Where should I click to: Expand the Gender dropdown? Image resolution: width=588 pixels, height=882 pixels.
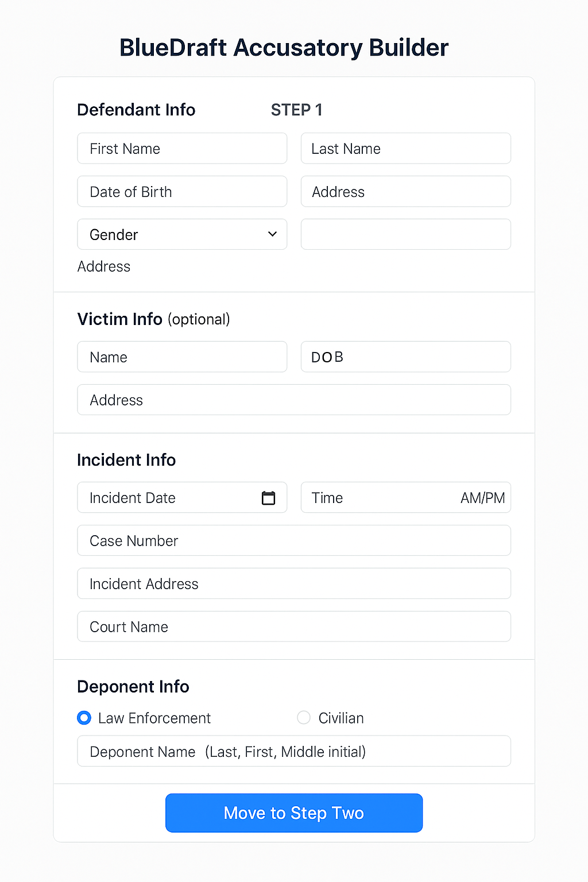(x=182, y=234)
